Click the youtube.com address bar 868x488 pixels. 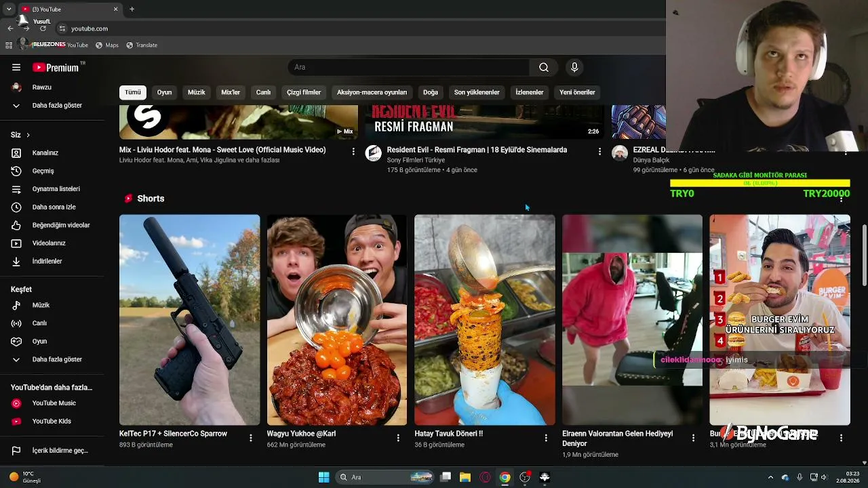pos(90,28)
